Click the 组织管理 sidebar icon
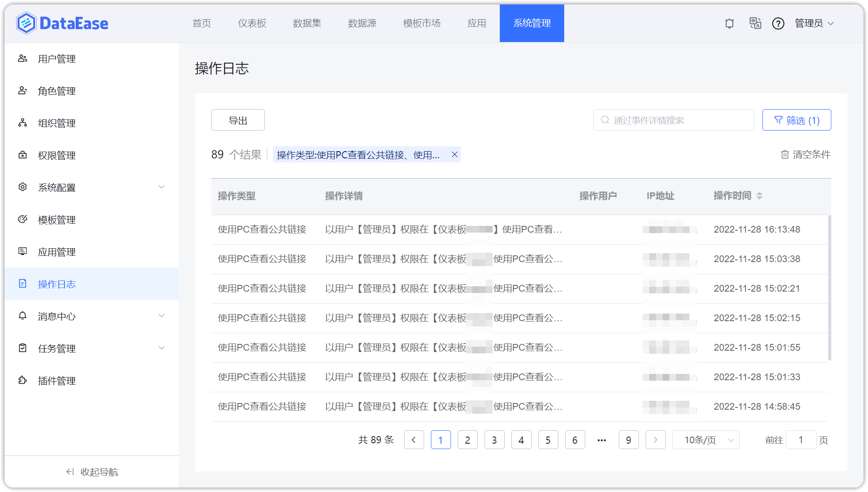The width and height of the screenshot is (868, 492). tap(23, 123)
